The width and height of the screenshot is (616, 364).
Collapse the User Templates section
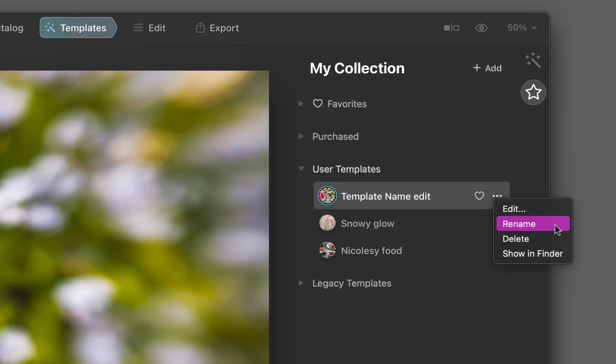point(301,169)
